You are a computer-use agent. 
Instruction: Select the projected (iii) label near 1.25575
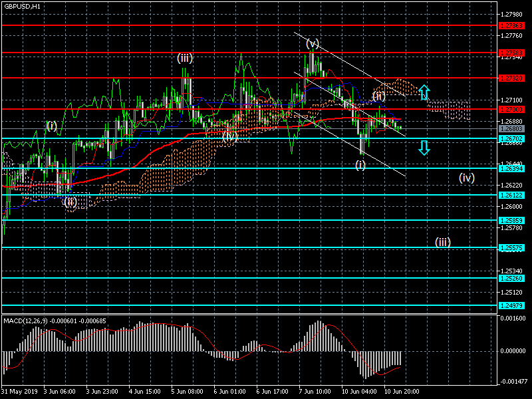pyautogui.click(x=443, y=242)
